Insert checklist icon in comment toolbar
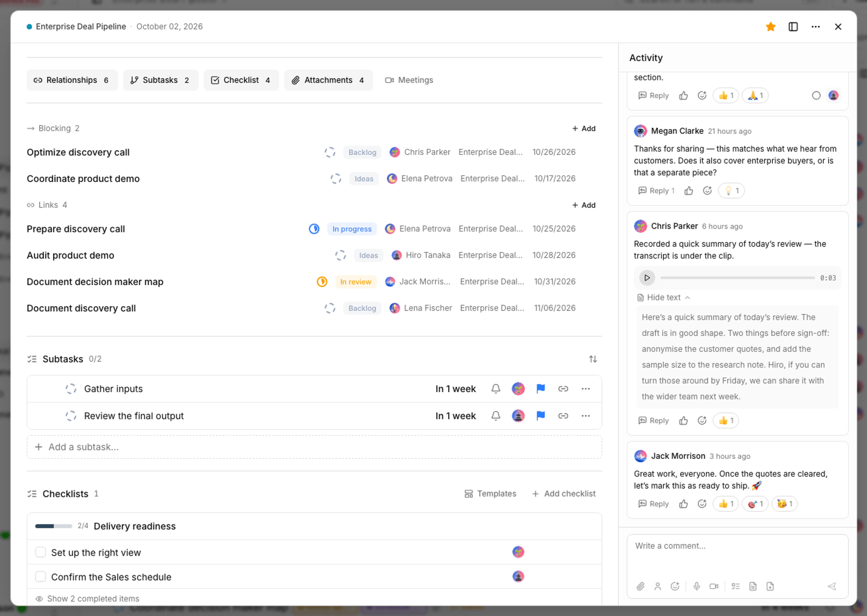 (x=736, y=586)
